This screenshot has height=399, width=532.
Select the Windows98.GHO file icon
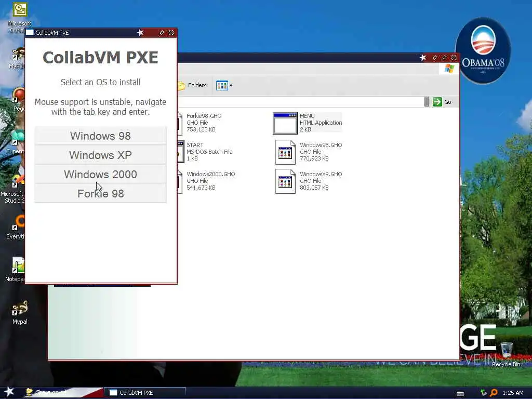285,152
